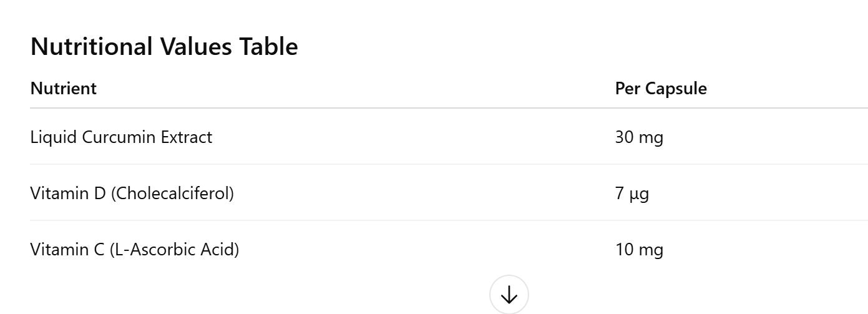
Task: Select the Nutritional Values Table heading
Action: (x=164, y=47)
